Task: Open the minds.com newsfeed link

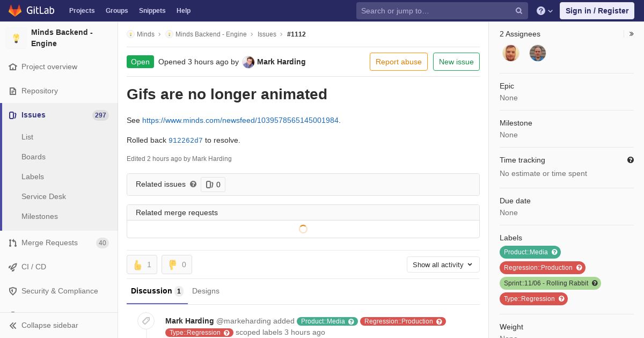Action: point(241,120)
